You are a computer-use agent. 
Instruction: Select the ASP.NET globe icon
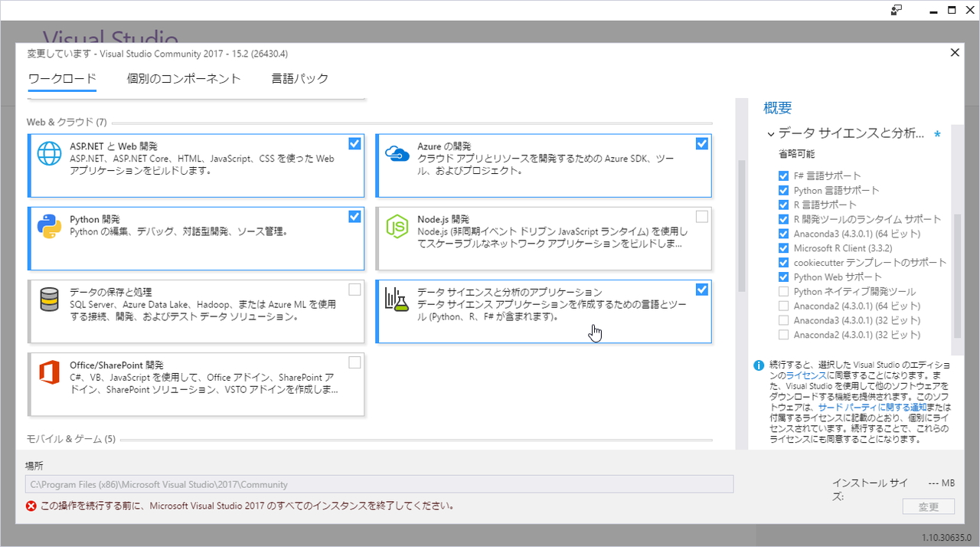tap(49, 153)
